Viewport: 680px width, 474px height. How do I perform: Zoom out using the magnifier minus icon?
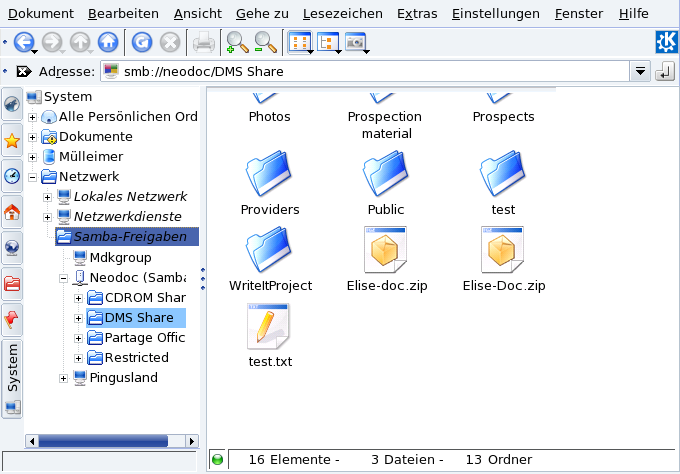(265, 42)
